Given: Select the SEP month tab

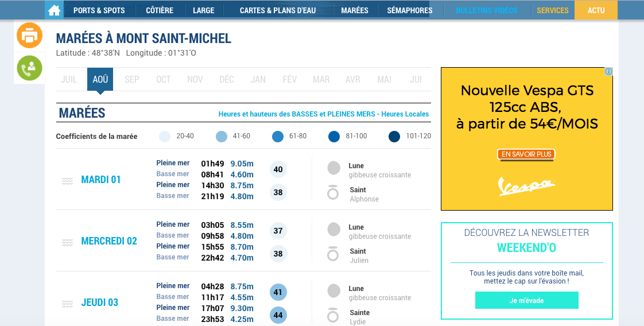Looking at the screenshot, I should click(132, 79).
